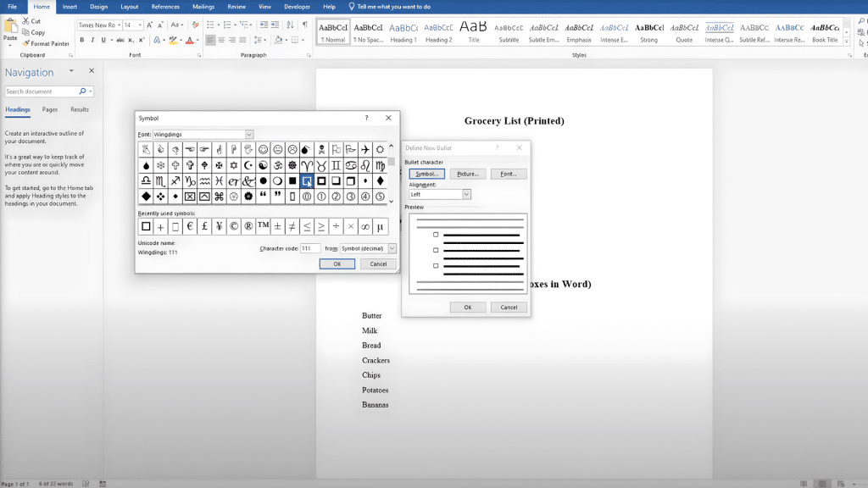This screenshot has width=868, height=488.
Task: Open the Font dropdown in the Symbol dialog
Action: (248, 135)
